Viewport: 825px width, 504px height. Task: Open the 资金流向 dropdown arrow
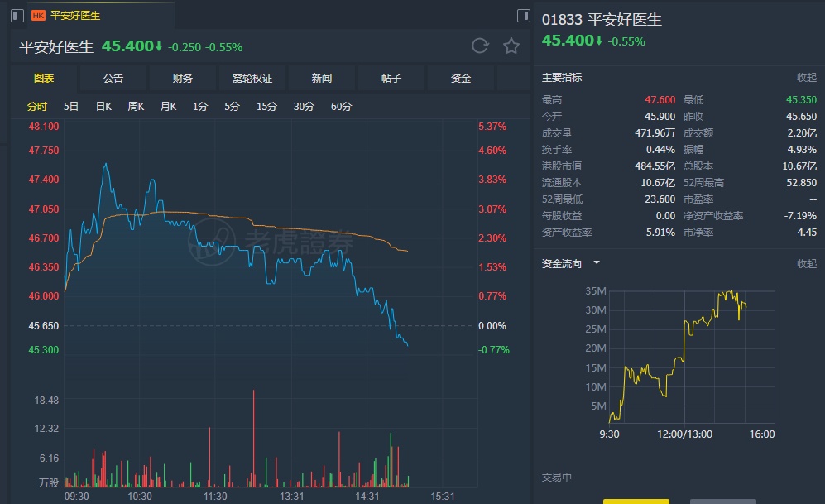597,263
